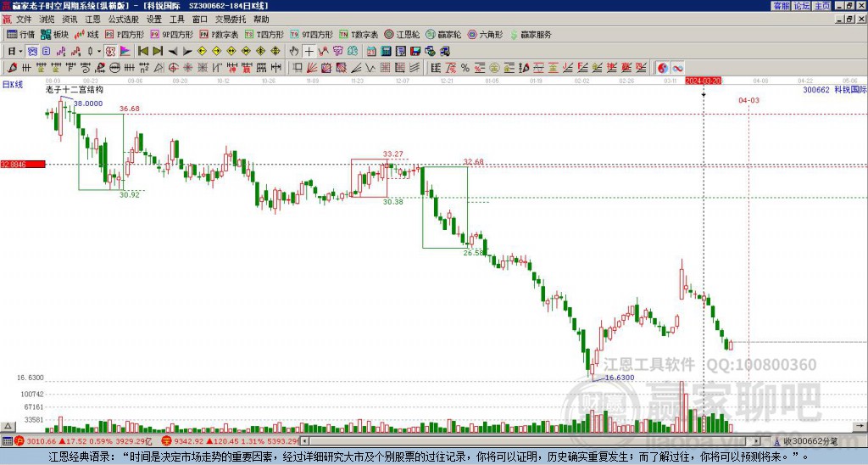
Task: Select the circled horizontal-line tool
Action: tap(114, 68)
